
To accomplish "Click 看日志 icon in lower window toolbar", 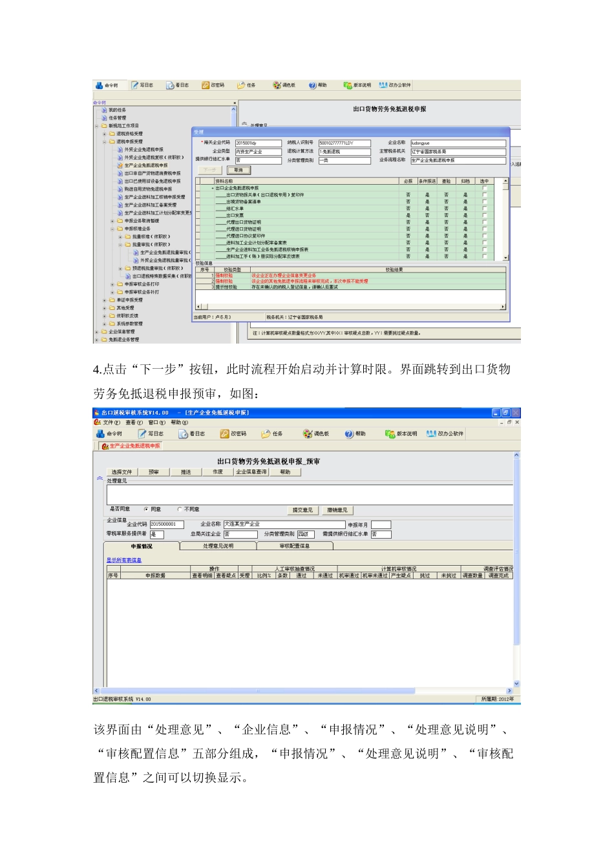I will coord(184,434).
